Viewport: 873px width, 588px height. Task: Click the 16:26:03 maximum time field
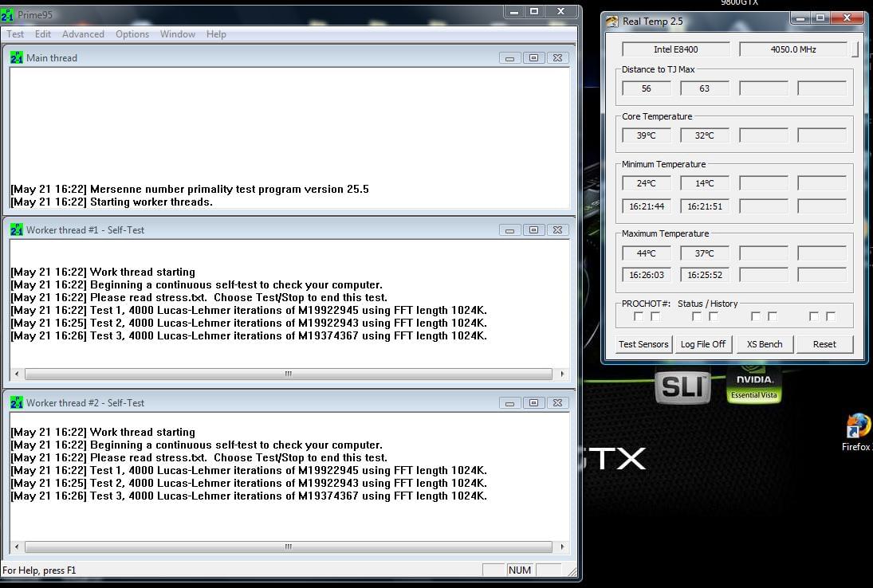tap(647, 275)
